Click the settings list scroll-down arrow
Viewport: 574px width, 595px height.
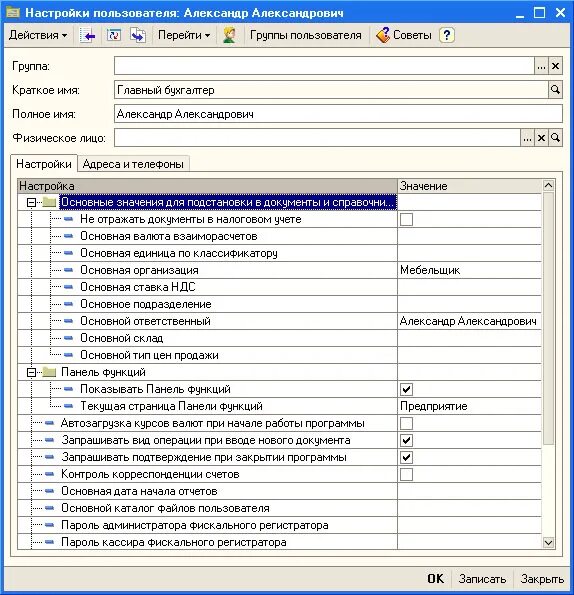[x=548, y=542]
